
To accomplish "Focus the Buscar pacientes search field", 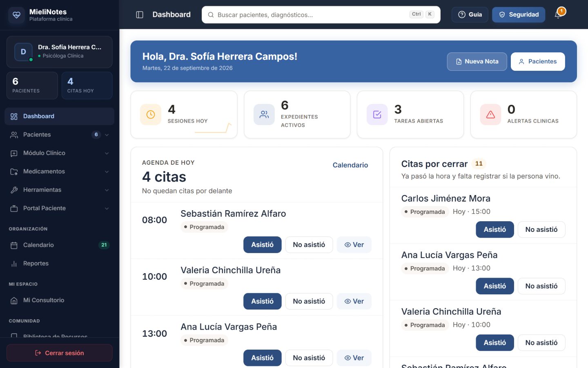I will 321,15.
